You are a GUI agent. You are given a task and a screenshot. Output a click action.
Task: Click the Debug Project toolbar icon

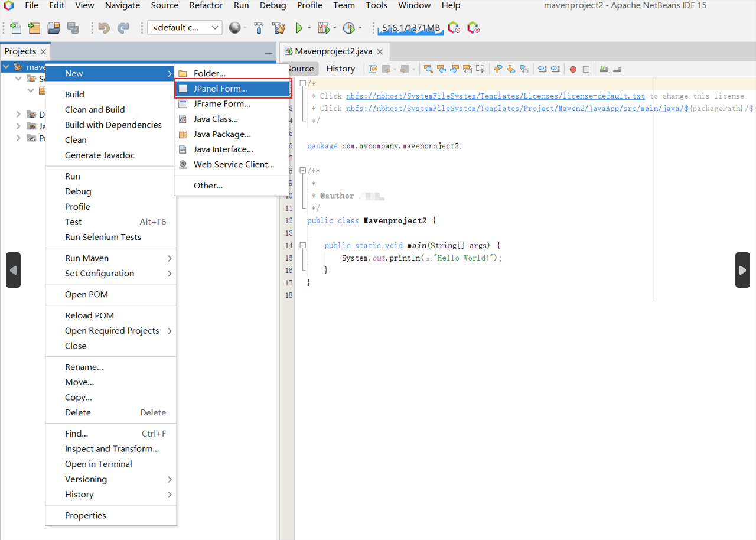(323, 28)
